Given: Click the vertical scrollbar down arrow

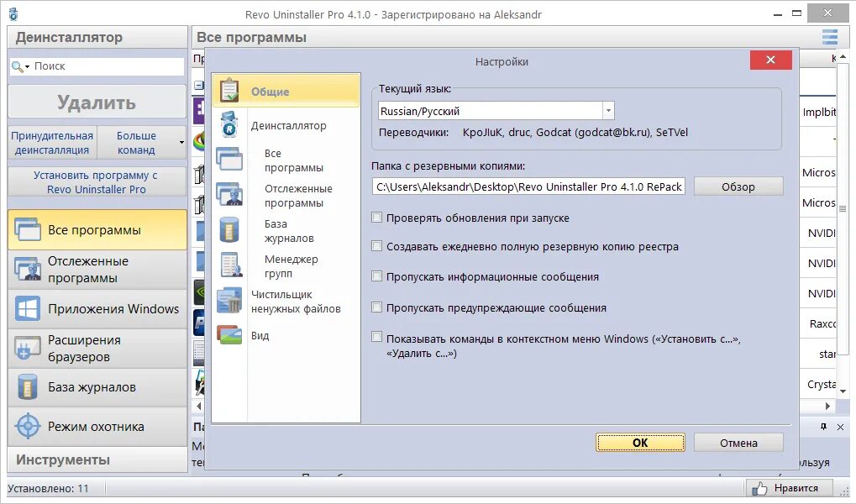Looking at the screenshot, I should 843,391.
